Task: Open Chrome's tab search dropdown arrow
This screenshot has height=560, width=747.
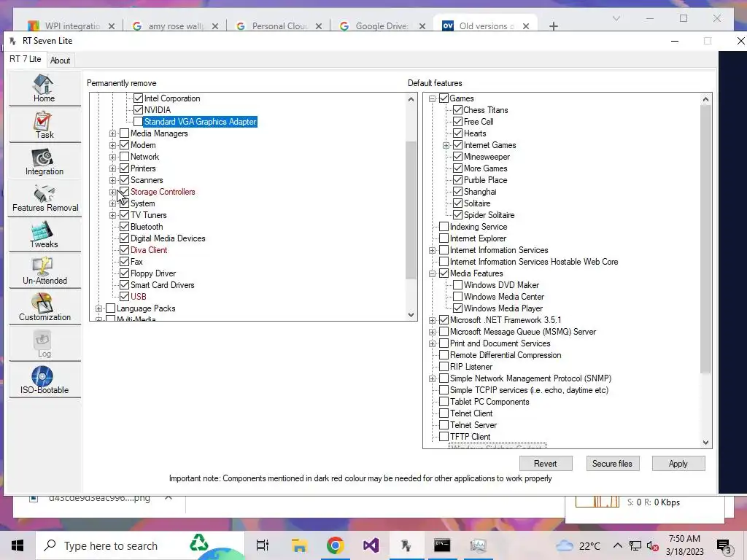Action: pyautogui.click(x=616, y=18)
